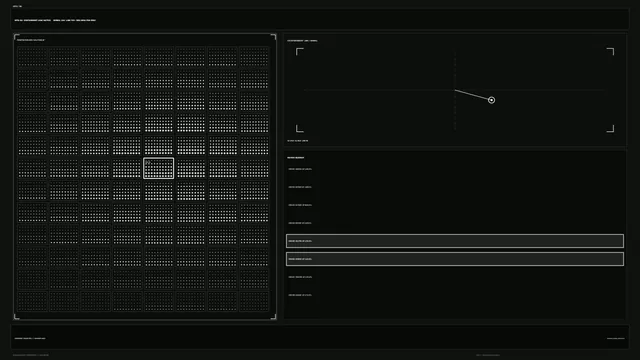Choose the first entry in the list below the chart
640x360 pixels.
(455, 169)
